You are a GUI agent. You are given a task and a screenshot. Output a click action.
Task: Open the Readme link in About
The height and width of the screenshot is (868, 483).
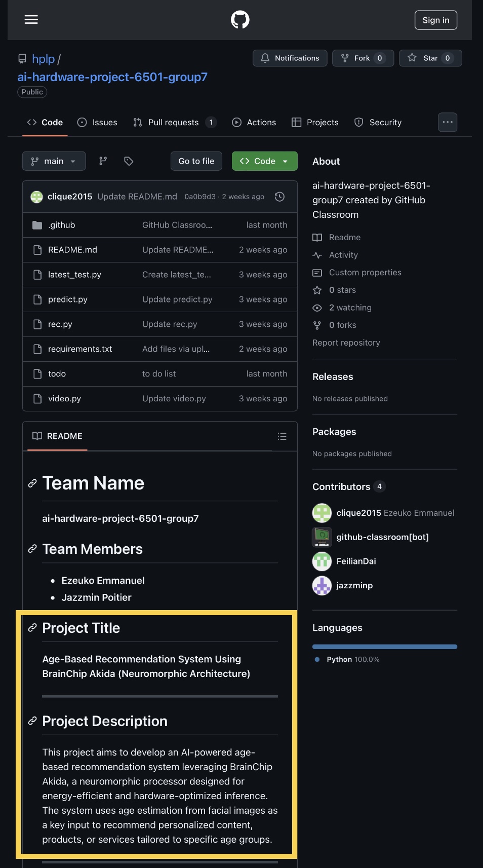click(337, 238)
